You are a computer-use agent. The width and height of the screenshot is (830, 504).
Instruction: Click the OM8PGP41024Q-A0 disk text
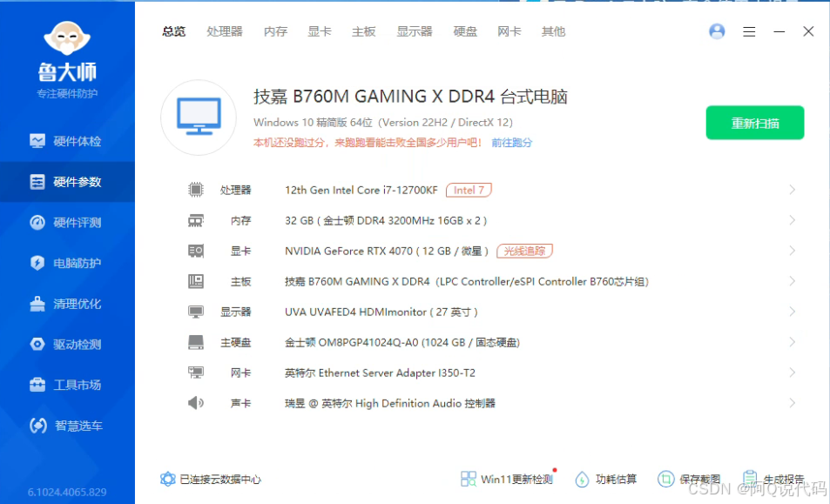click(368, 343)
